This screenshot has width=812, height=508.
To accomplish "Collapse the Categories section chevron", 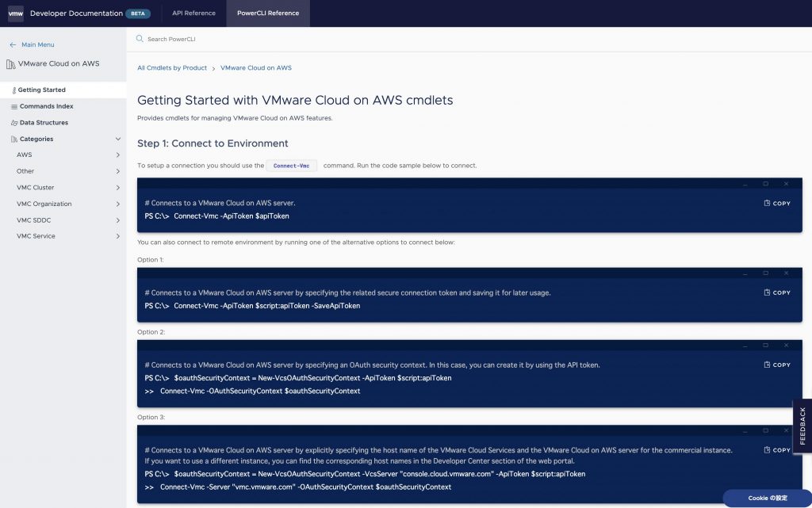I will [x=118, y=139].
